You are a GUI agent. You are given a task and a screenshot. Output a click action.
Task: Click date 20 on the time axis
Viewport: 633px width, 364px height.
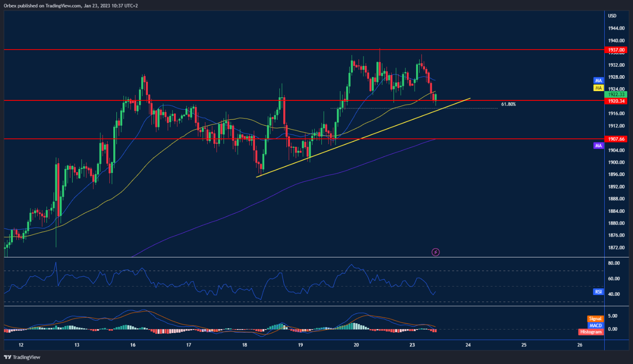(356, 345)
